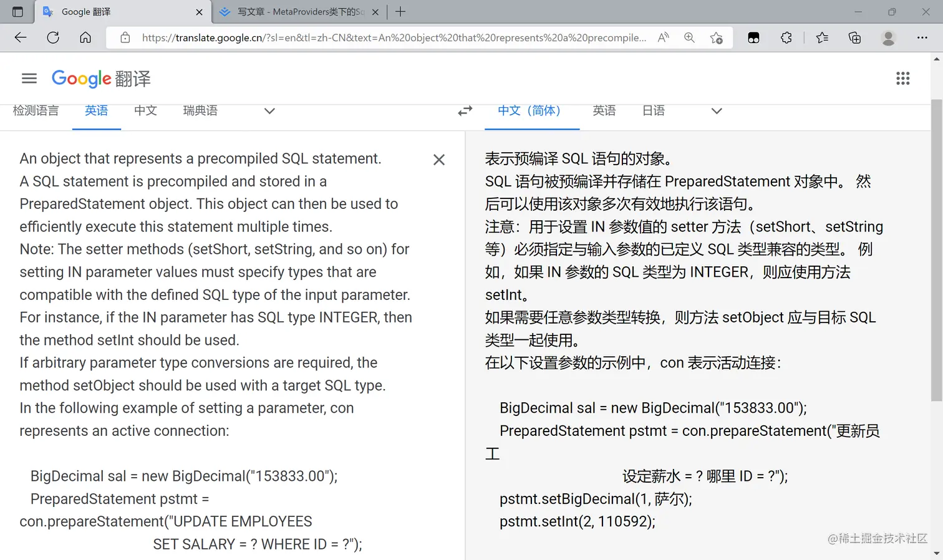Select 中文（简体） as target language
This screenshot has height=560, width=943.
[x=532, y=111]
